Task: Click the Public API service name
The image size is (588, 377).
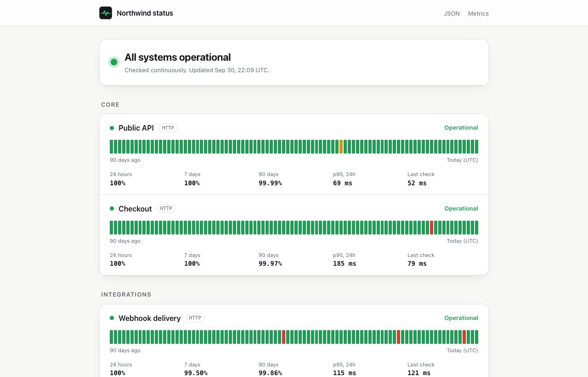Action: pos(136,128)
